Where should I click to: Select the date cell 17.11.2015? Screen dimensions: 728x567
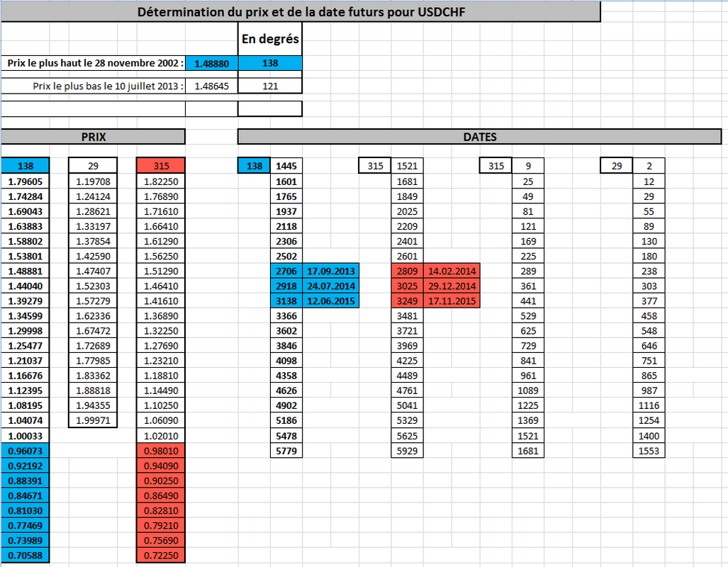452,301
